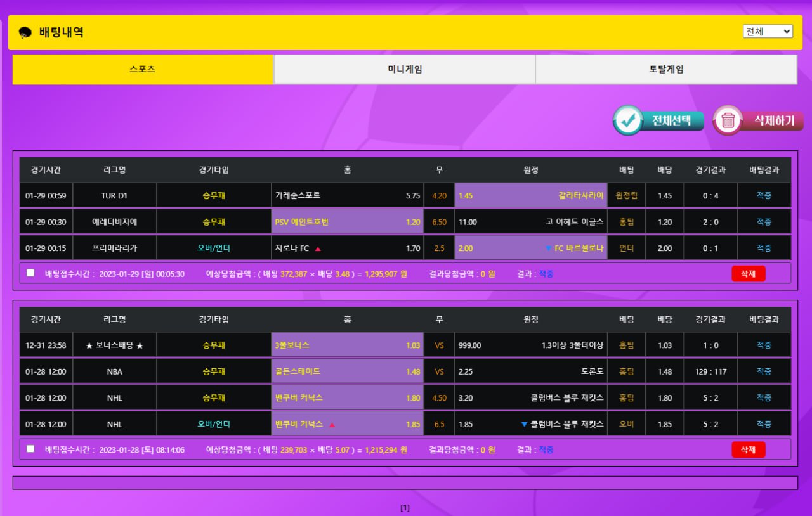
Task: Click the PSV 에인트호번 home odds cell
Action: tap(347, 222)
